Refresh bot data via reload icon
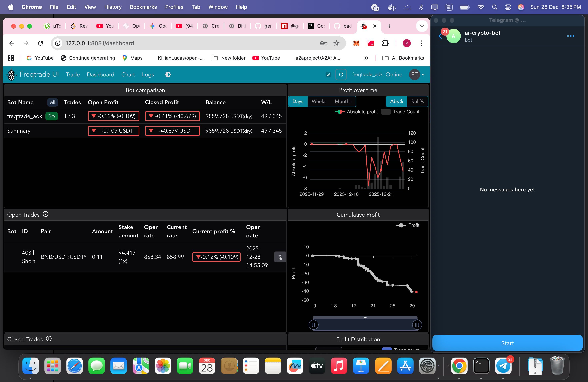This screenshot has width=588, height=382. coord(341,75)
